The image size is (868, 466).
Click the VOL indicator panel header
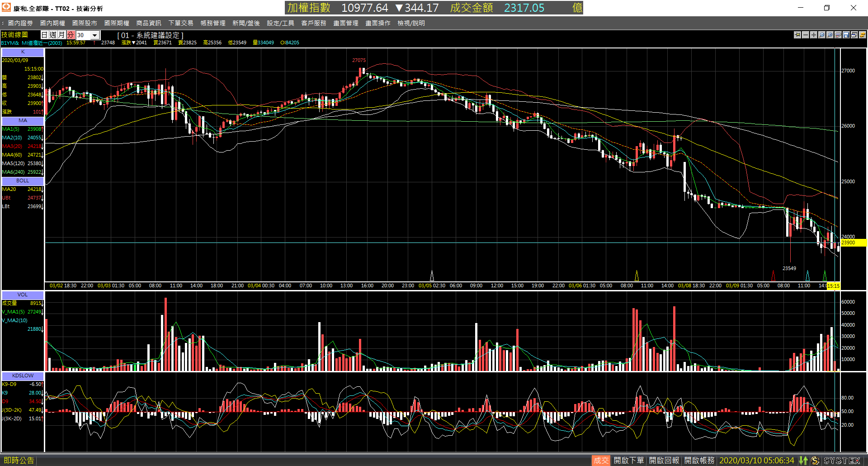(23, 295)
